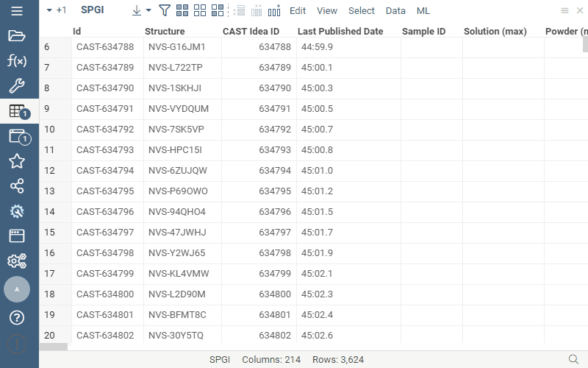Image resolution: width=588 pixels, height=368 pixels.
Task: Open the panel options menu at top right
Action: [564, 11]
